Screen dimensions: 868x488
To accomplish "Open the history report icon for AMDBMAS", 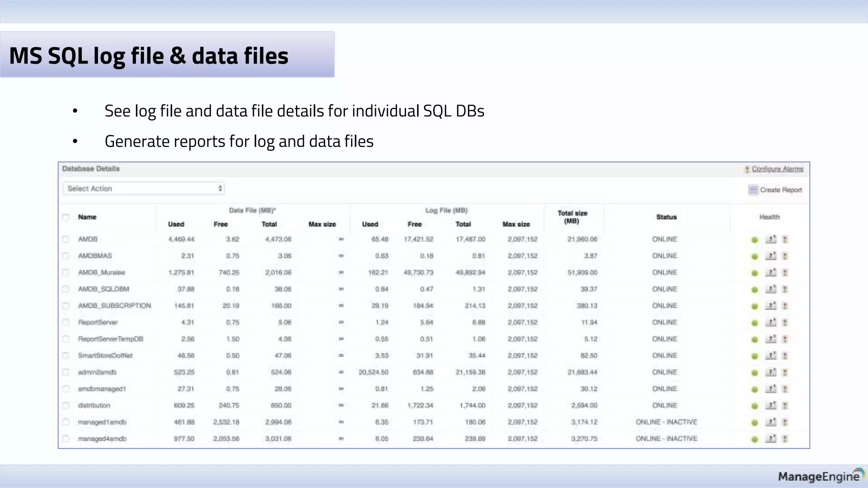I will coord(771,256).
